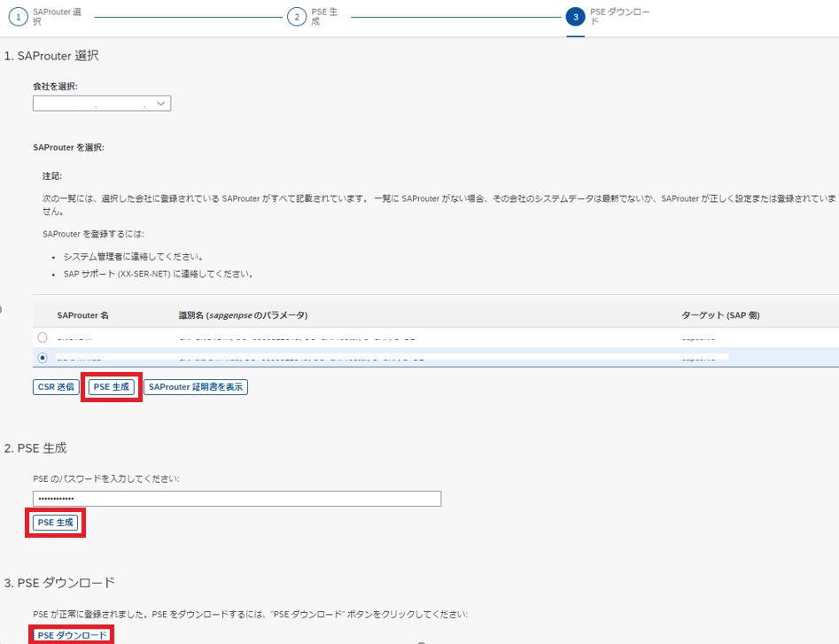Click the 会社を選択 combo box field
This screenshot has width=839, height=644.
coord(93,104)
